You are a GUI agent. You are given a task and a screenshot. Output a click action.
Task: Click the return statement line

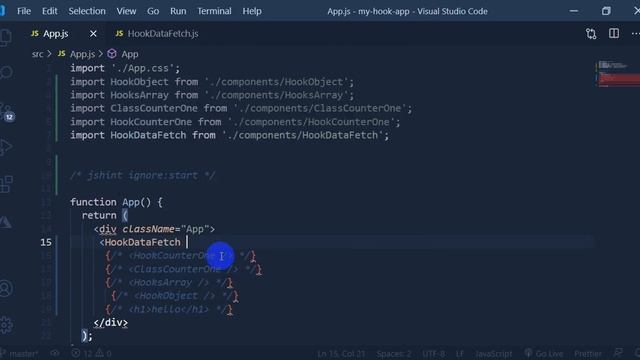click(x=105, y=216)
